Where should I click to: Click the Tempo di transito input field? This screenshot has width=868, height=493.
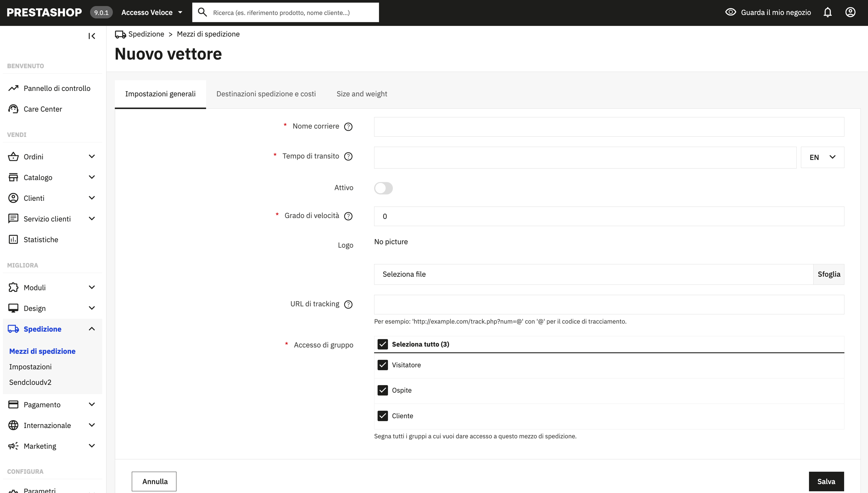(585, 157)
